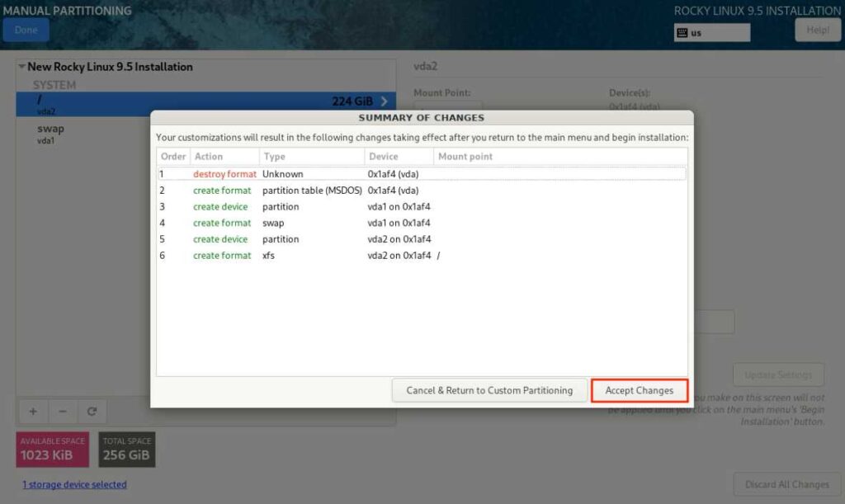Click the SYSTEM section label
This screenshot has height=504, width=845.
click(54, 85)
